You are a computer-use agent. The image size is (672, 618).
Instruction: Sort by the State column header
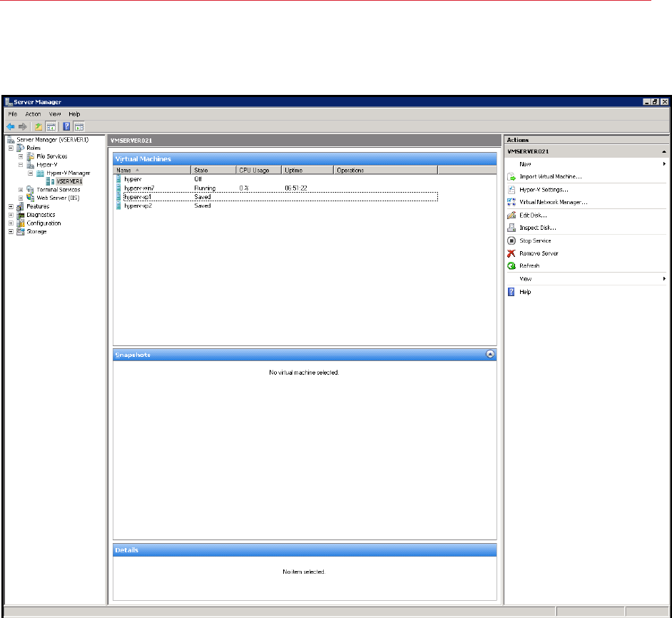213,171
